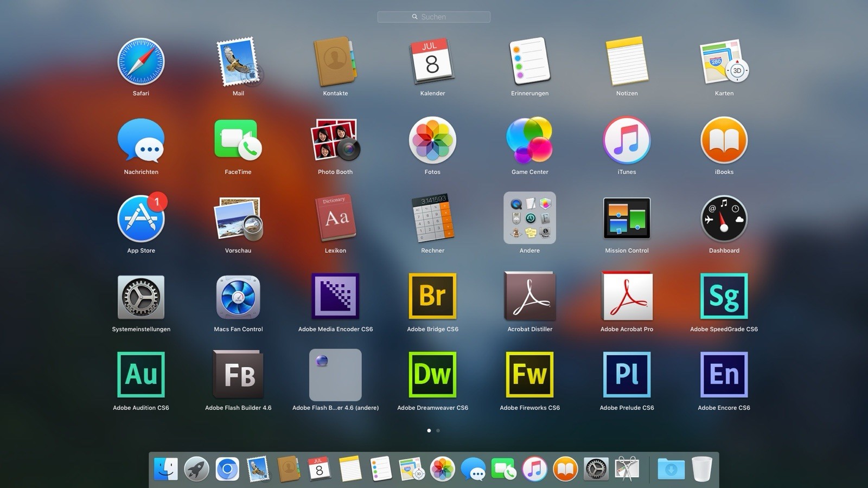Open the Karten app in Launchpad
Image resolution: width=868 pixels, height=488 pixels.
pos(724,61)
